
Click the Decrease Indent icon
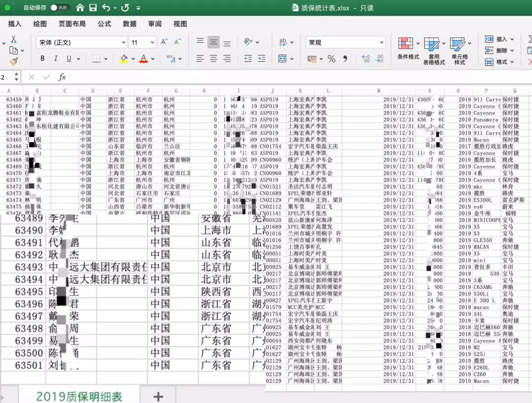[248, 58]
